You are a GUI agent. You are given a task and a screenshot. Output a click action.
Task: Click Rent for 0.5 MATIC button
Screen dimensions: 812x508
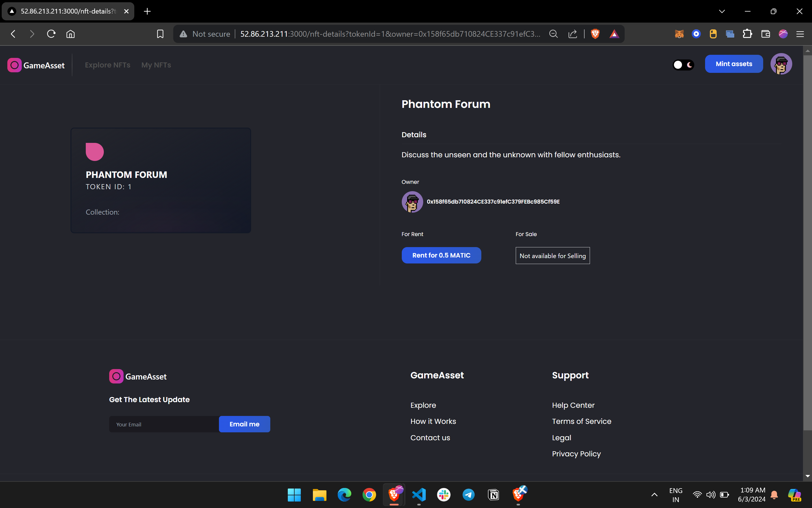[x=441, y=255]
